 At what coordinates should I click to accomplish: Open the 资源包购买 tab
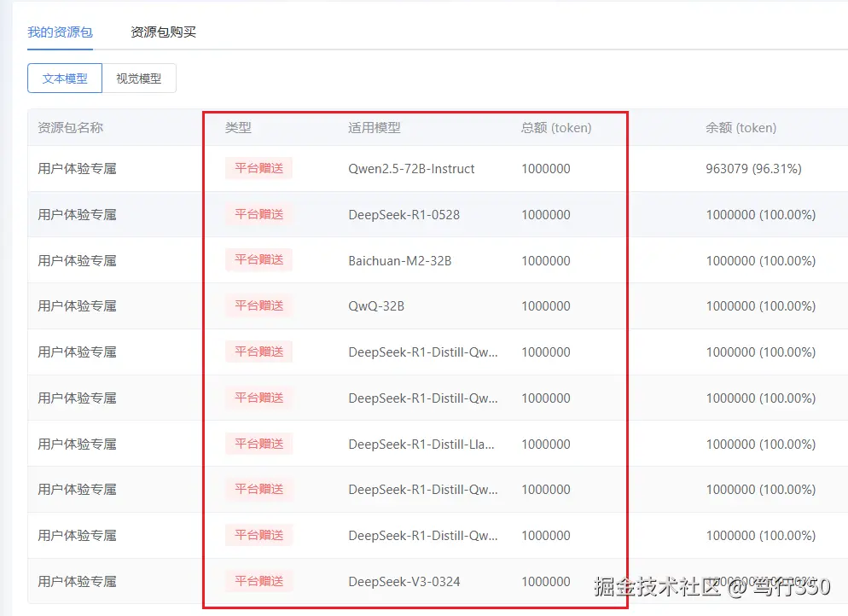click(x=163, y=32)
